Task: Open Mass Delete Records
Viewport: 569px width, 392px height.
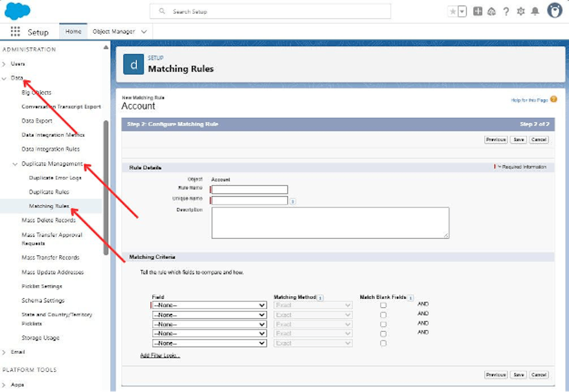Action: click(49, 220)
